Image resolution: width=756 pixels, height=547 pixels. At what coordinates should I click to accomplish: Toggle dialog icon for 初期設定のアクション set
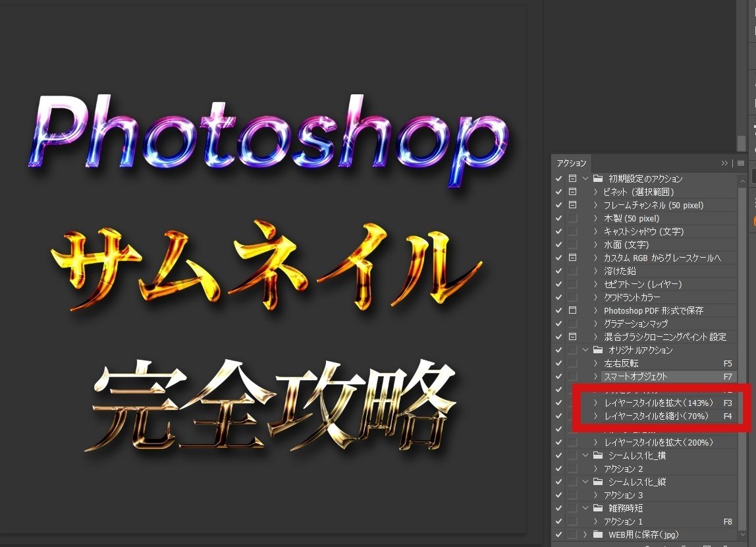click(572, 179)
